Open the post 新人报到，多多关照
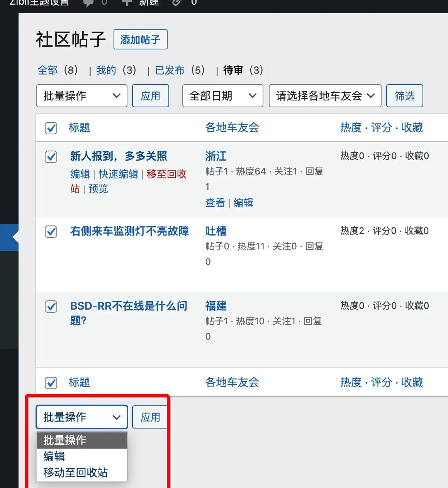448x488 pixels. [x=119, y=156]
